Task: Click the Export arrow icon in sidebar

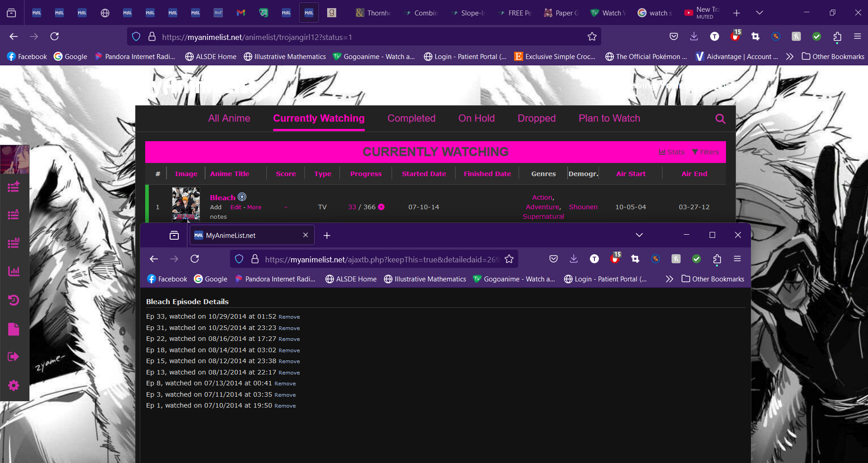Action: [x=14, y=356]
